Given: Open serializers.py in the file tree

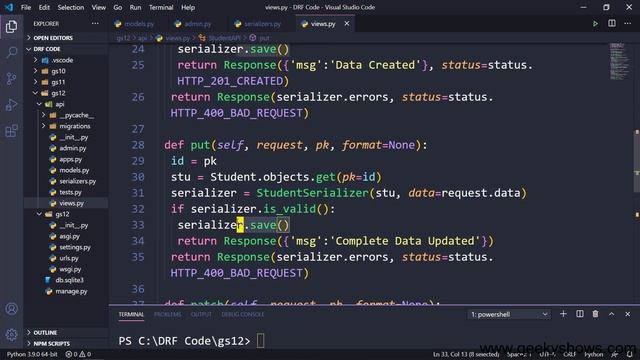Looking at the screenshot, I should (x=78, y=181).
